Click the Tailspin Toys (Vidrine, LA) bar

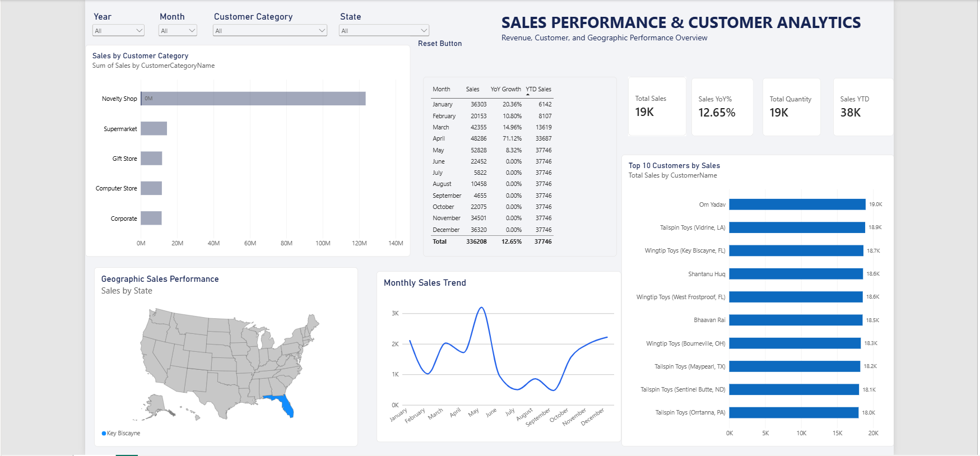(x=797, y=227)
